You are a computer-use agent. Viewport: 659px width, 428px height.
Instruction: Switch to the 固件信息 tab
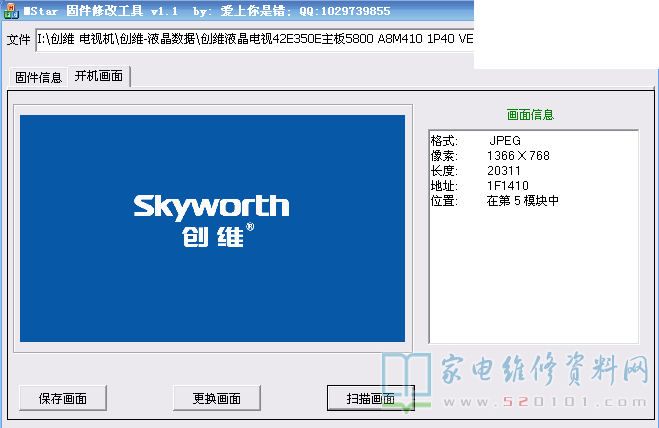(37, 77)
